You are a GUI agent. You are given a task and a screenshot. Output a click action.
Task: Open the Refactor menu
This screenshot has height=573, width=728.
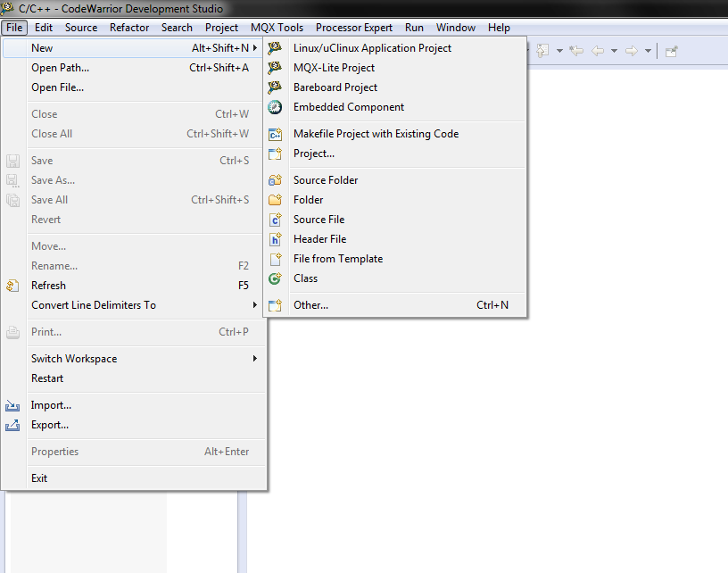[x=129, y=28]
